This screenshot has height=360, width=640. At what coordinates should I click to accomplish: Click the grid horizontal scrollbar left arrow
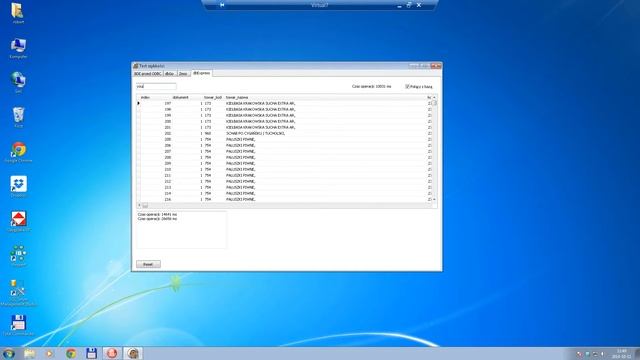pos(139,205)
